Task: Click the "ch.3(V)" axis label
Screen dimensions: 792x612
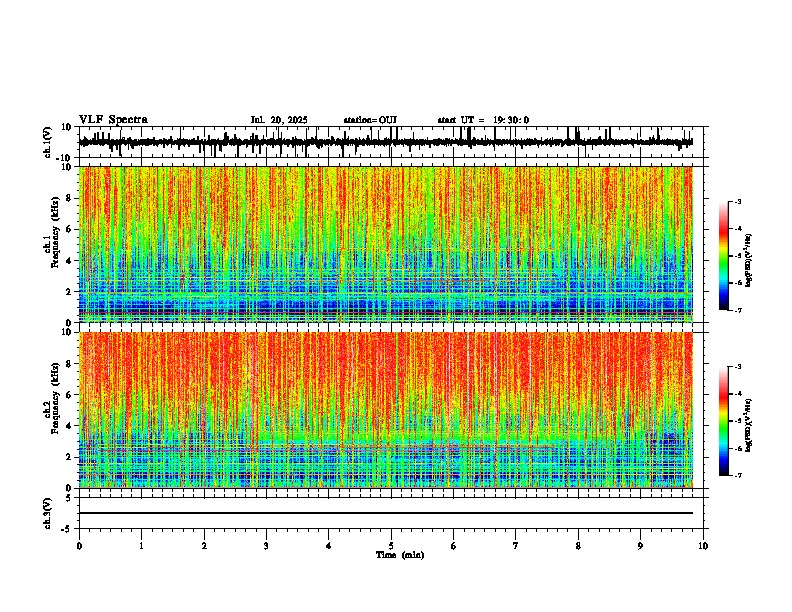Action: point(48,513)
